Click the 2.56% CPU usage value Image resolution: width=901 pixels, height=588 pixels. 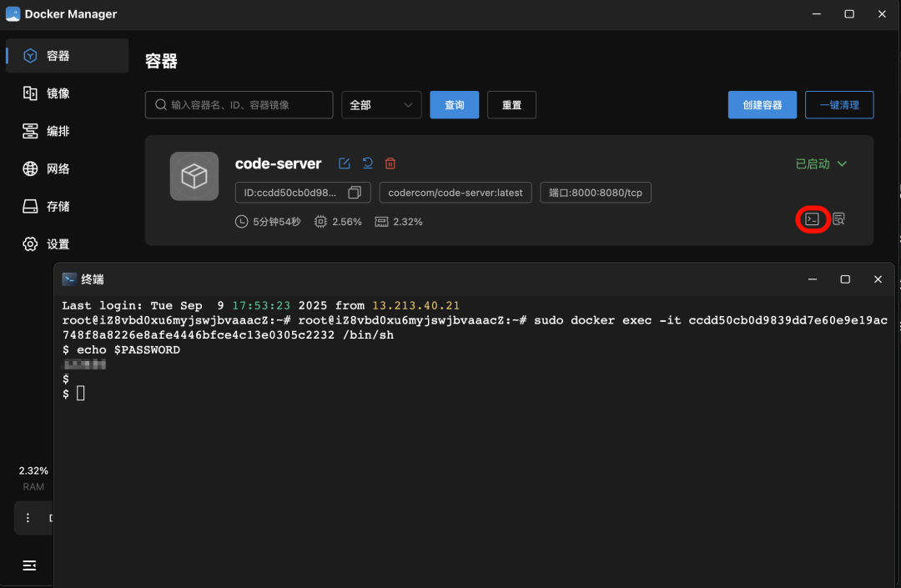point(347,222)
